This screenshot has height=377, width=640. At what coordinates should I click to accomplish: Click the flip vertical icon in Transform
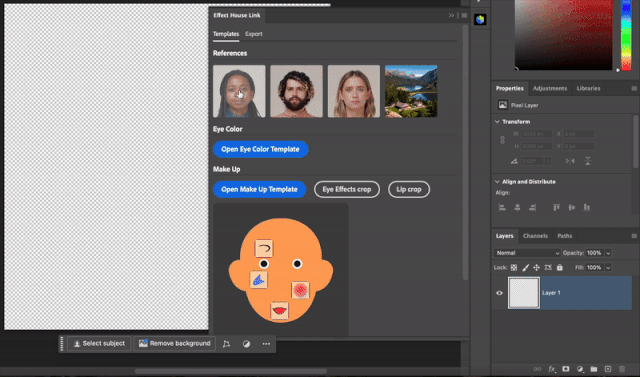587,161
